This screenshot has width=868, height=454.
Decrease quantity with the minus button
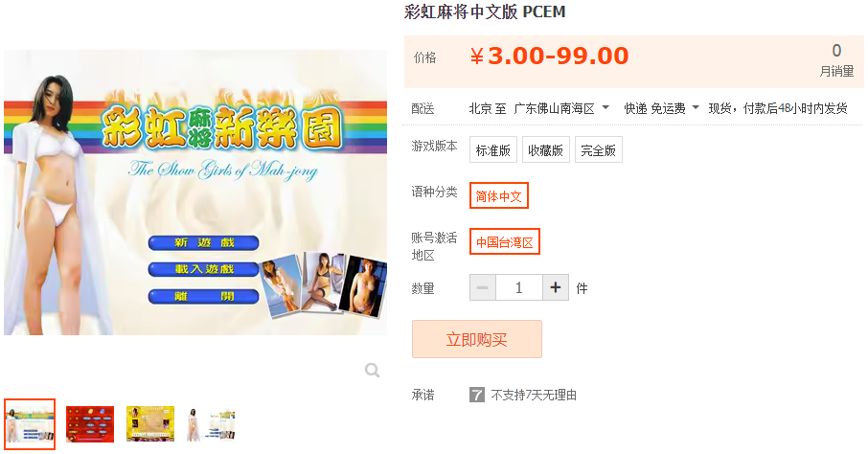tap(483, 287)
